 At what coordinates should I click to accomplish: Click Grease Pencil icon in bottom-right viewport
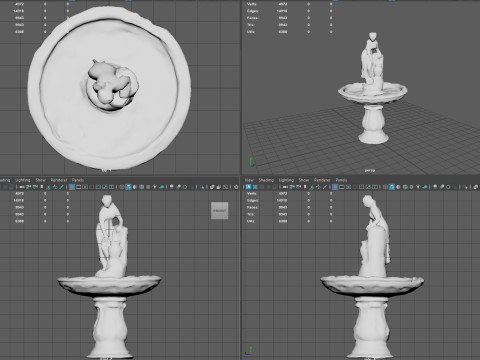pyautogui.click(x=325, y=187)
